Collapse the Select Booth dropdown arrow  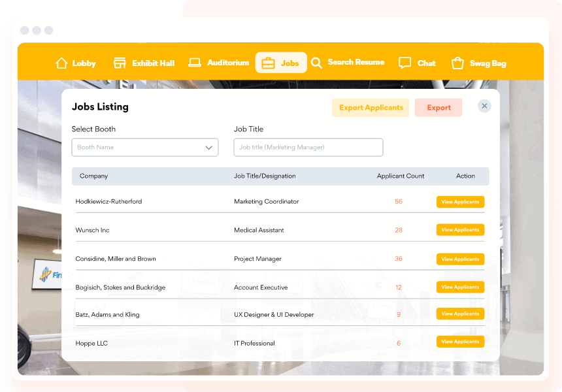[x=209, y=147]
